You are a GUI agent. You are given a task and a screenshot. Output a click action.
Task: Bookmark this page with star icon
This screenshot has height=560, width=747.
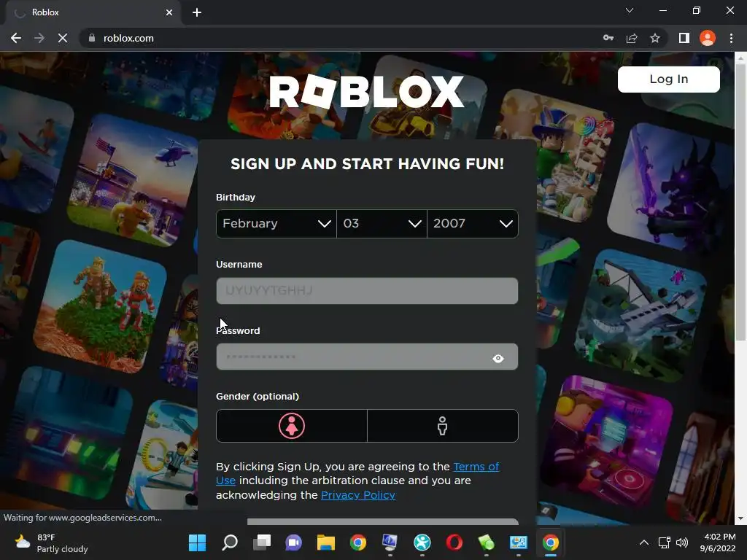tap(655, 38)
